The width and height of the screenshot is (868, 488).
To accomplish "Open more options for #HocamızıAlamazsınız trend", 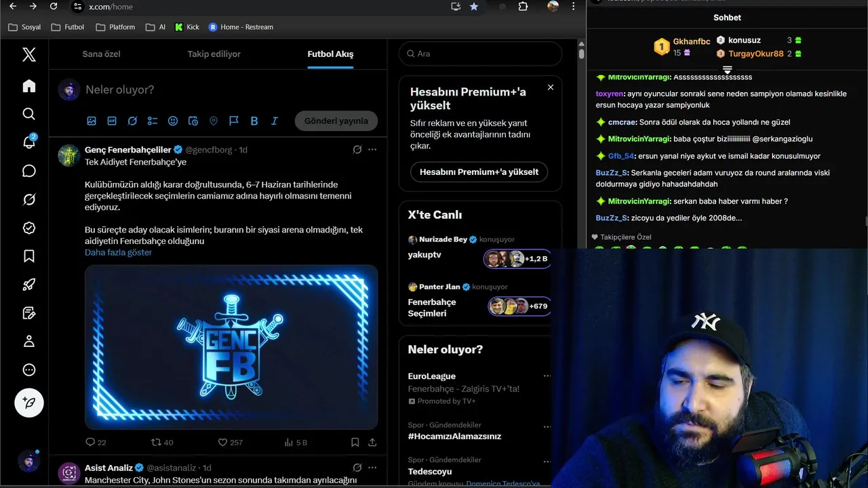I will click(547, 426).
